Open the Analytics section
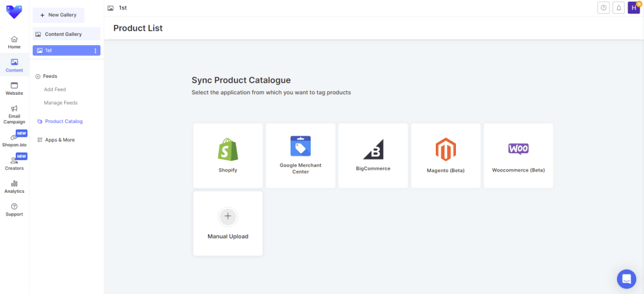 (14, 187)
